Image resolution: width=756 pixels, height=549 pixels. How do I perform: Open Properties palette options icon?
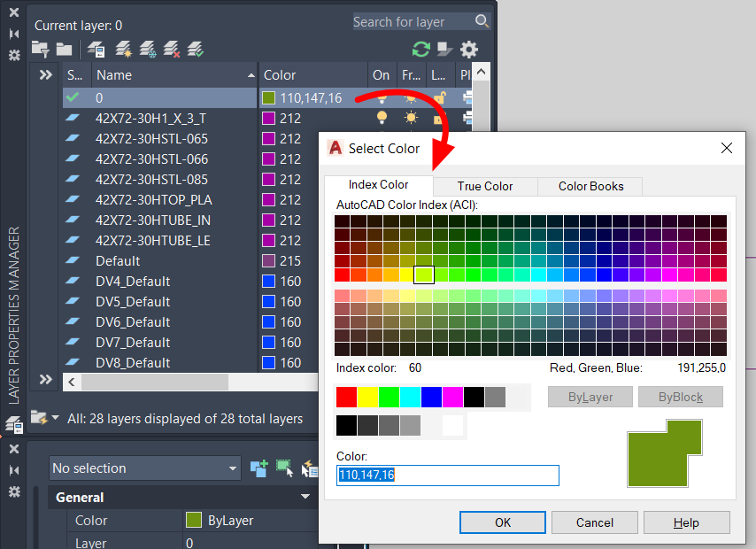[14, 491]
